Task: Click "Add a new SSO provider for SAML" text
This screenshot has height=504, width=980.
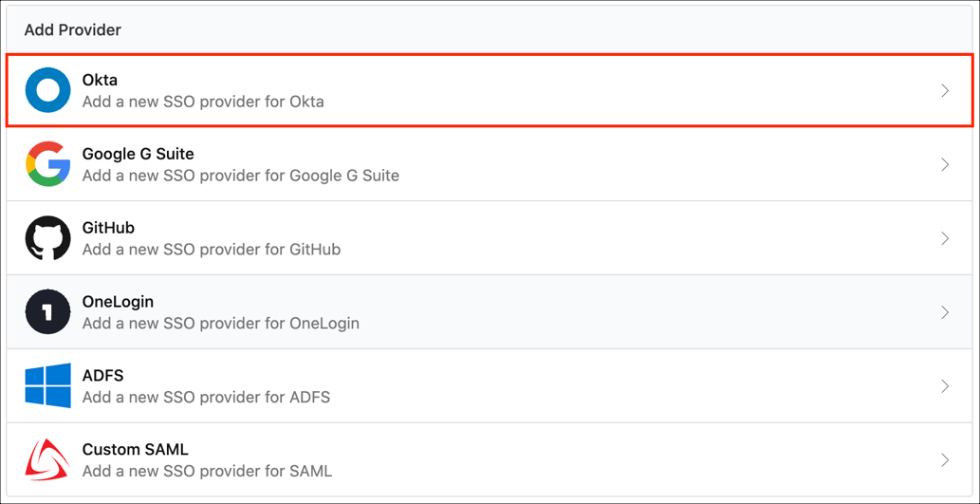Action: coord(207,471)
